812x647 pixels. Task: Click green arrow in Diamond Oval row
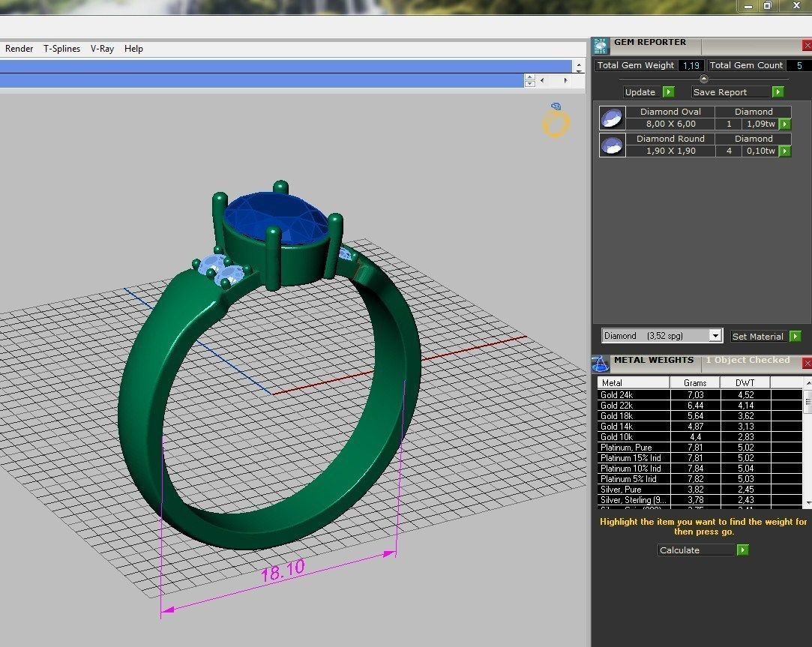tap(785, 124)
